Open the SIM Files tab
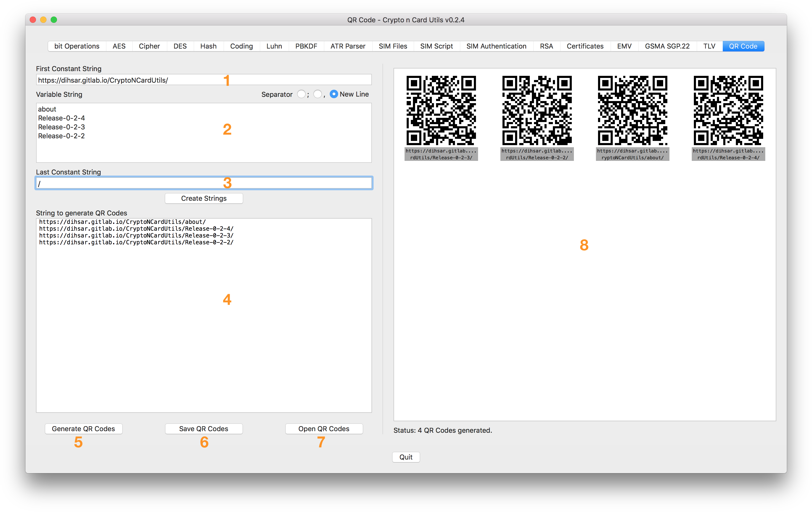This screenshot has height=512, width=812. click(x=392, y=46)
